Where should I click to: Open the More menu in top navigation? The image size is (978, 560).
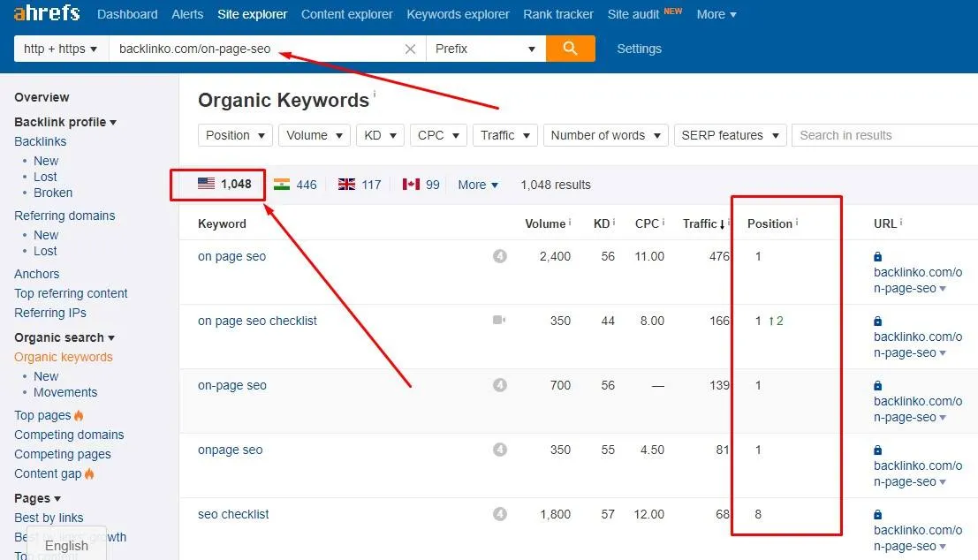716,14
